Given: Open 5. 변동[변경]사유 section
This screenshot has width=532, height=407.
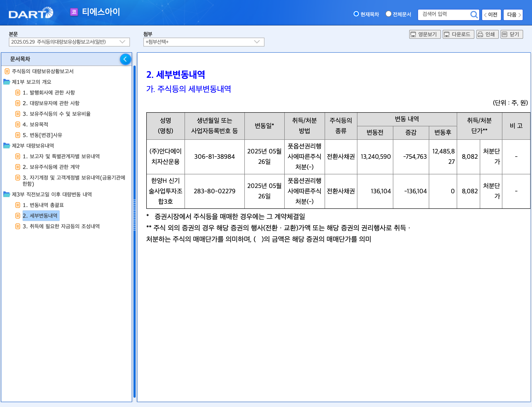Looking at the screenshot, I should [x=42, y=135].
